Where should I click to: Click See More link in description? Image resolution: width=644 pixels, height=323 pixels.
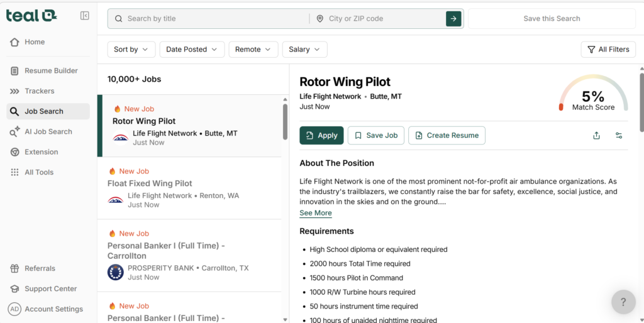click(316, 213)
